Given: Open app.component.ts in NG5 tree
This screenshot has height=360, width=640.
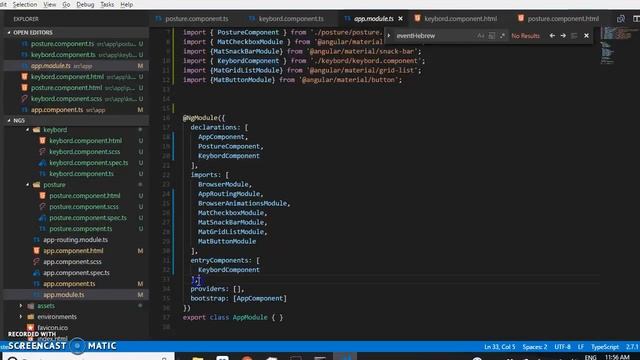Looking at the screenshot, I should (x=69, y=284).
